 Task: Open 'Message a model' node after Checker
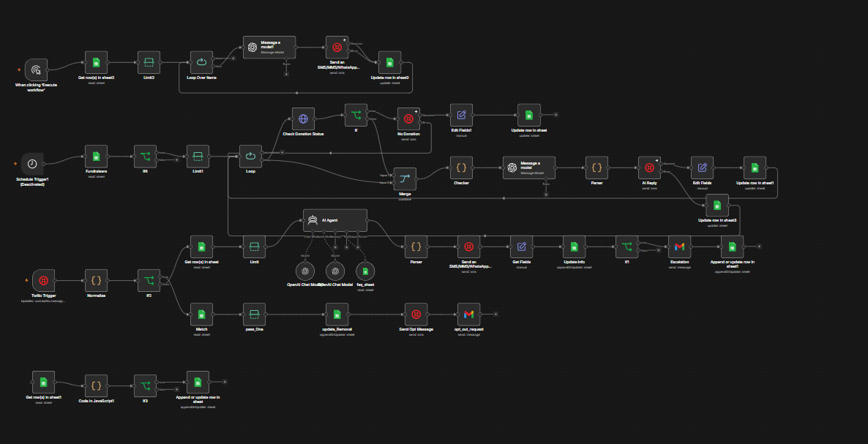(x=528, y=168)
